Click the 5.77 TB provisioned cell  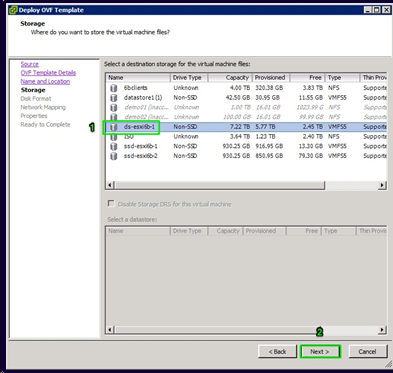tap(265, 127)
